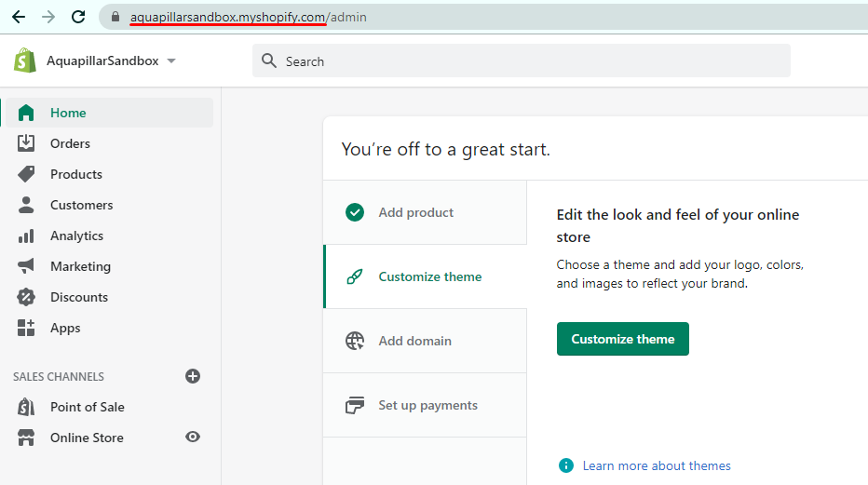Select the completed Add product step
The width and height of the screenshot is (868, 485).
(x=415, y=212)
